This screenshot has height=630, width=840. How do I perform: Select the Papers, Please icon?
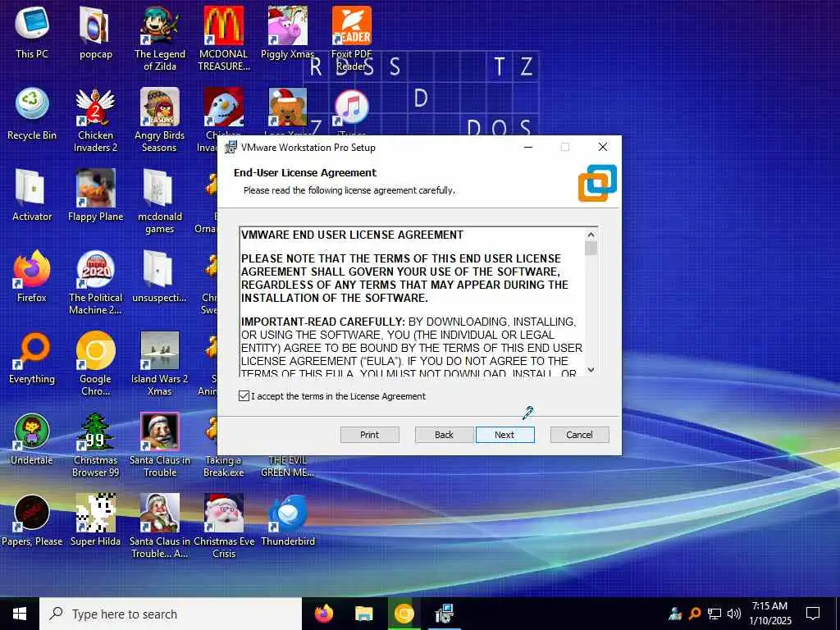(32, 521)
